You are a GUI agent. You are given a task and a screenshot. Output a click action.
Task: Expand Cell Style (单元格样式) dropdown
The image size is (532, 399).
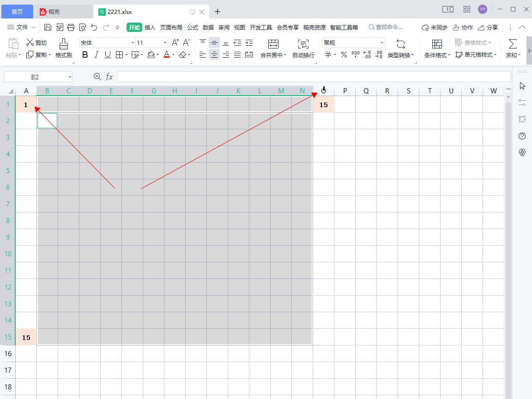(x=496, y=54)
